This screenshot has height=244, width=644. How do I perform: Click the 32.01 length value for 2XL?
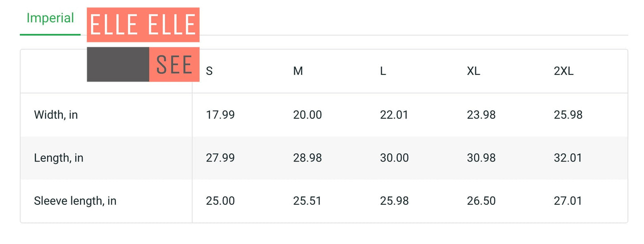(x=568, y=158)
